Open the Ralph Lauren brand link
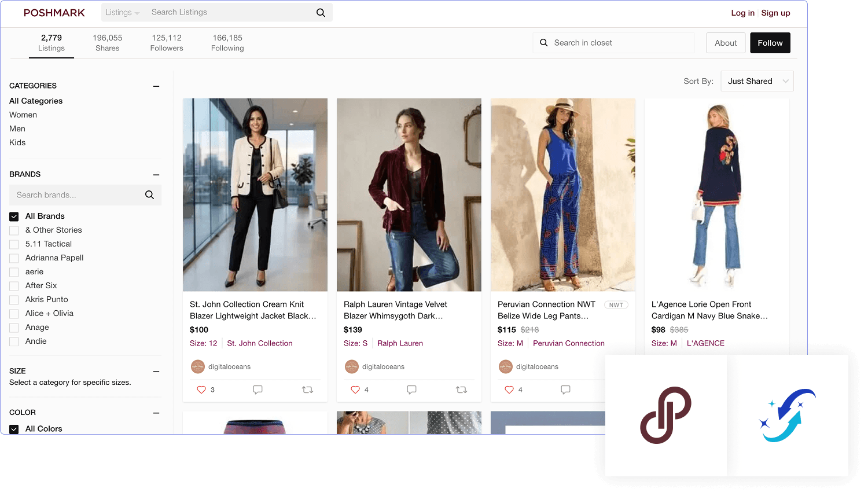868x496 pixels. [x=400, y=343]
